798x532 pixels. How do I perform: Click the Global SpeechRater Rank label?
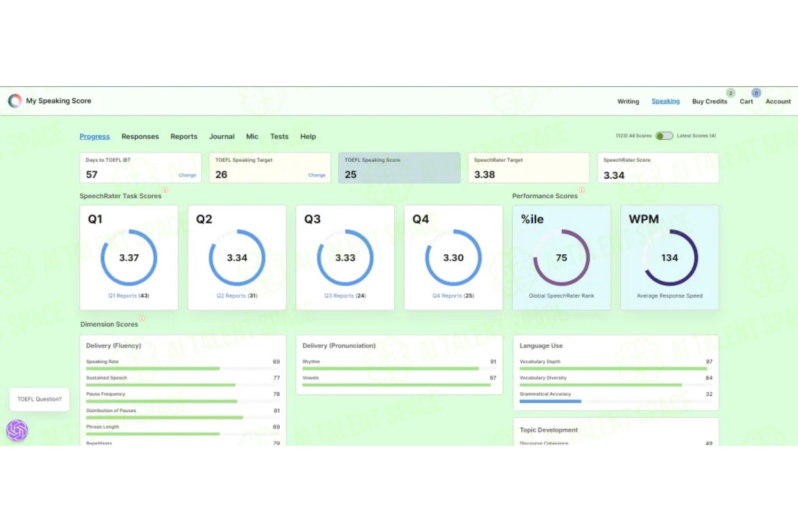tap(561, 296)
